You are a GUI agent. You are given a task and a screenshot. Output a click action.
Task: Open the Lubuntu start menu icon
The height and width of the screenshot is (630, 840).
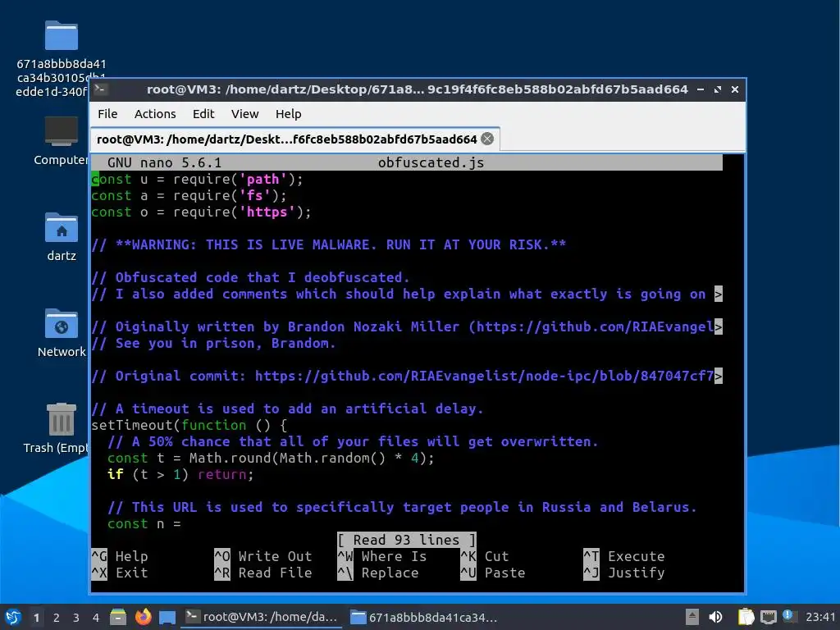[x=13, y=617]
